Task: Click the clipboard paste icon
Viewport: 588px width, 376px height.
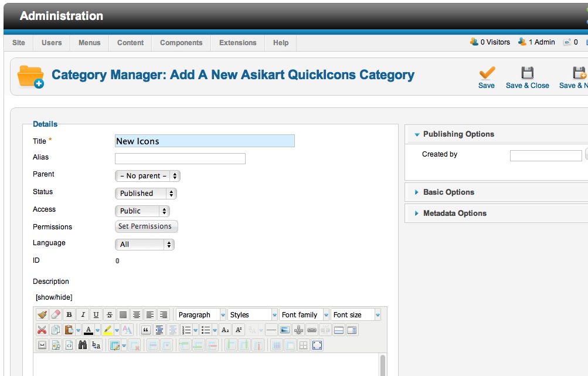Action: coord(69,330)
